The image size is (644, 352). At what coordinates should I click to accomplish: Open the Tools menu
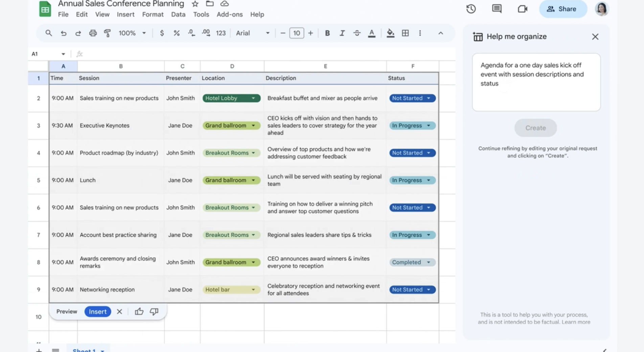201,14
